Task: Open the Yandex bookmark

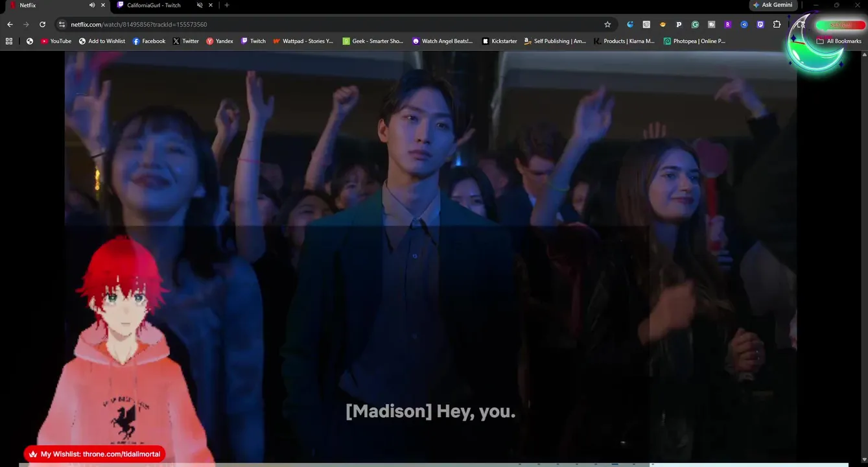Action: tap(220, 41)
